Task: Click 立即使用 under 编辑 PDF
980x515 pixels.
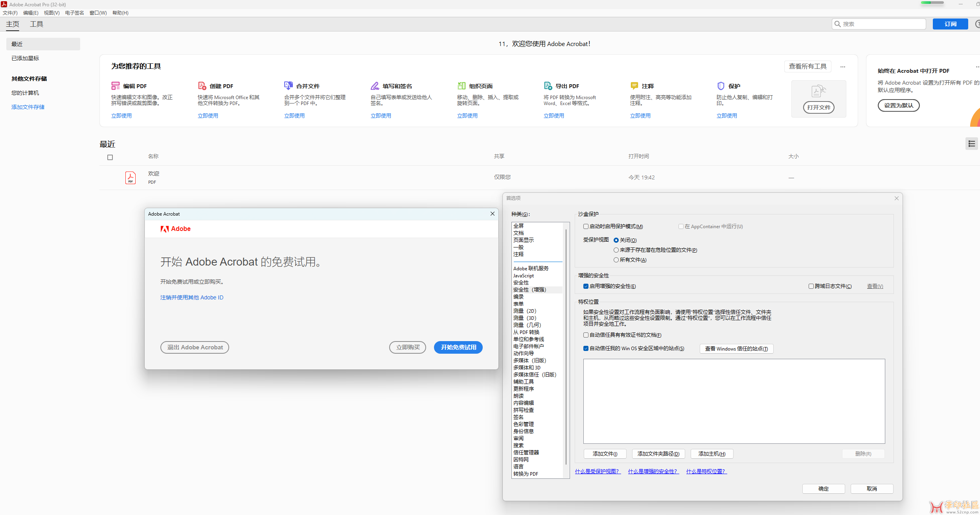Action: [121, 116]
